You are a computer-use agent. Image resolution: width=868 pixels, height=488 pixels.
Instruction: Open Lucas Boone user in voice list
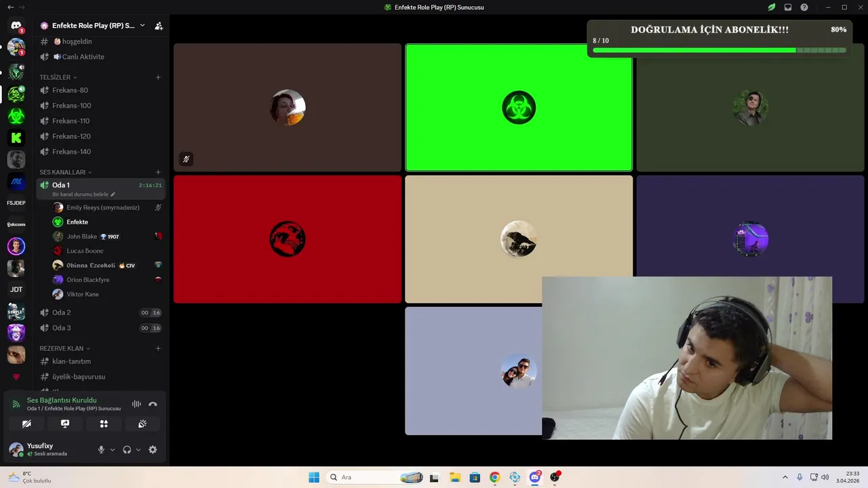point(107,251)
